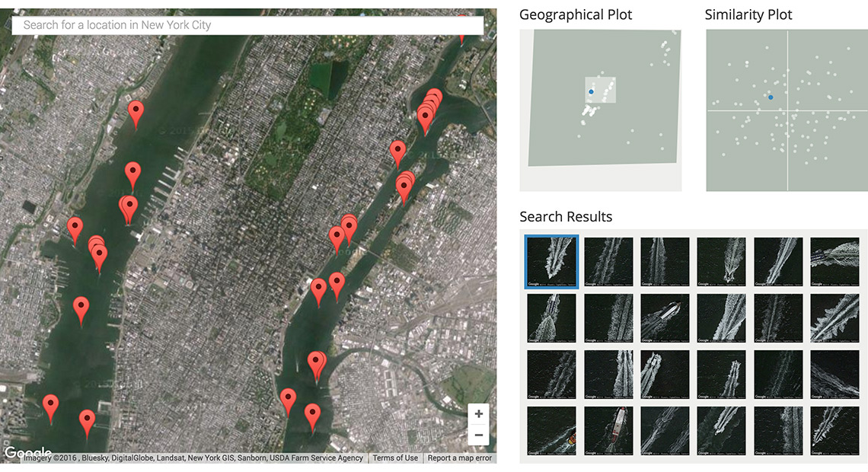Open the Terms of Use link
This screenshot has height=472, width=868.
click(x=394, y=458)
